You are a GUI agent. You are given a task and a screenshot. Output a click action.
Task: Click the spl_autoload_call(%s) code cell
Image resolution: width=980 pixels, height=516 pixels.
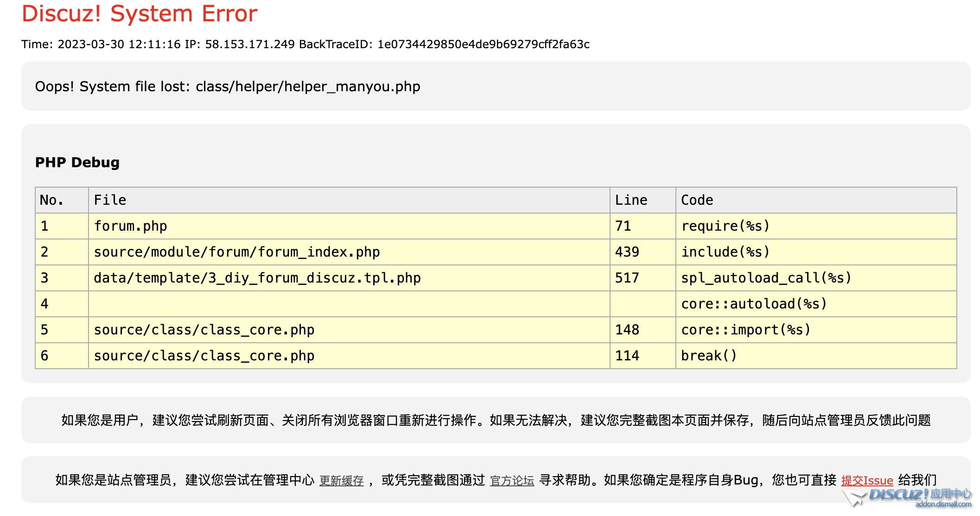tap(766, 278)
